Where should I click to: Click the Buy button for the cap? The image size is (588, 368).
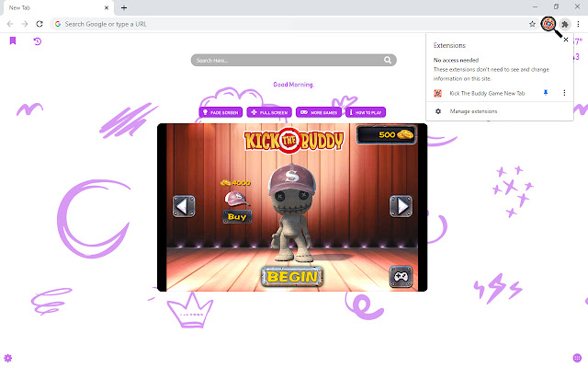237,217
